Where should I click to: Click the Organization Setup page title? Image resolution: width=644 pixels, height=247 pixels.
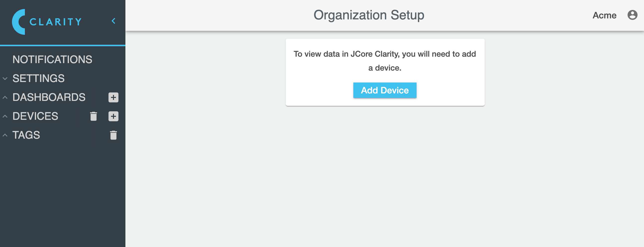click(369, 15)
